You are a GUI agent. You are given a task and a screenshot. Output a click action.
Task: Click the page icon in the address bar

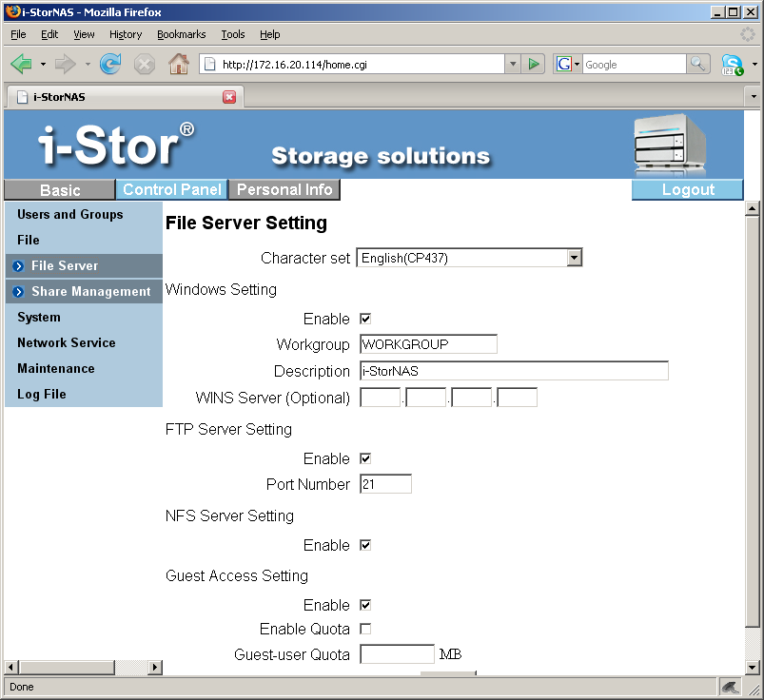209,65
